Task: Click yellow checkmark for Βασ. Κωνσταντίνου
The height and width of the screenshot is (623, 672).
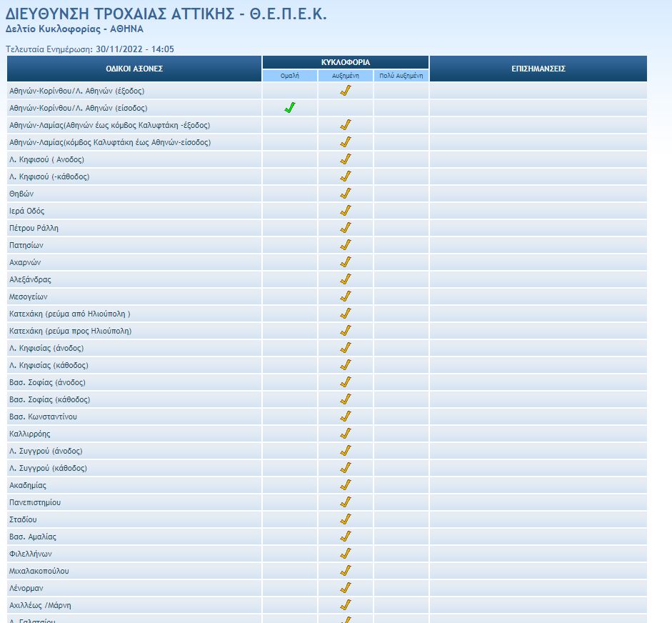Action: [x=346, y=417]
